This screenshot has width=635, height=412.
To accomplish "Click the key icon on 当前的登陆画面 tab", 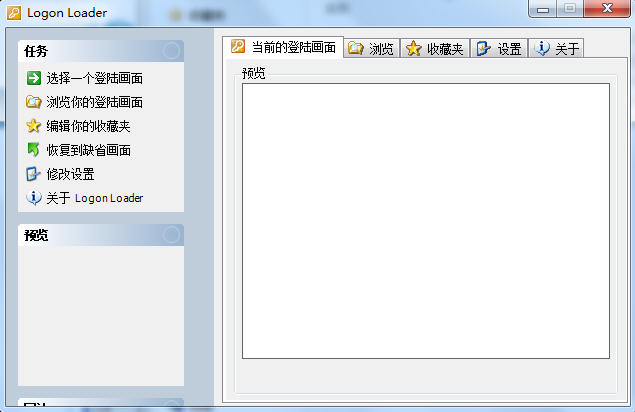I will (x=238, y=46).
